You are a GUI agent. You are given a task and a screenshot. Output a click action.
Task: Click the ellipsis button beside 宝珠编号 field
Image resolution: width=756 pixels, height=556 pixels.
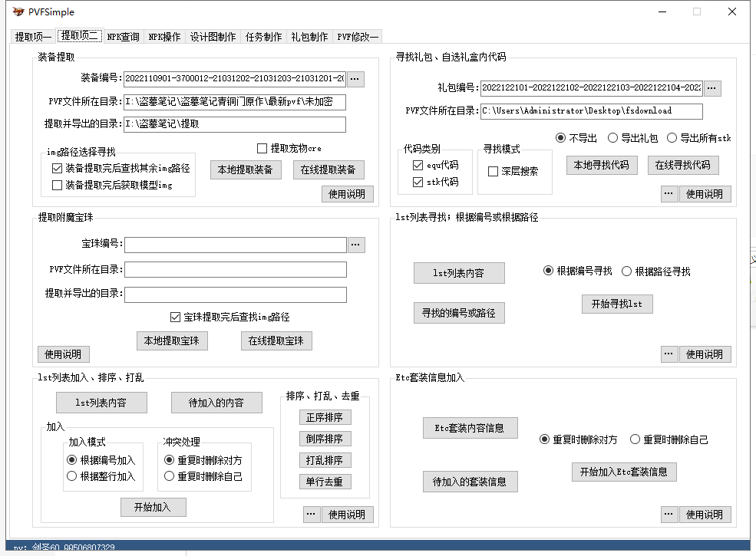[356, 245]
